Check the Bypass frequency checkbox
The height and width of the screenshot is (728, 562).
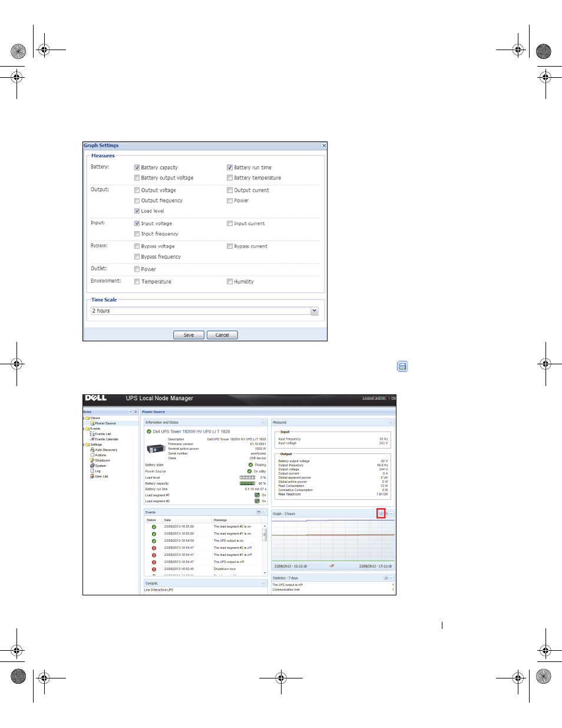(137, 257)
